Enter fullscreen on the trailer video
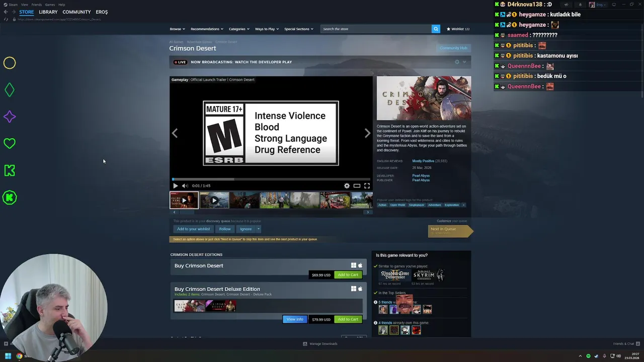Viewport: 644px width, 362px height. tap(367, 186)
